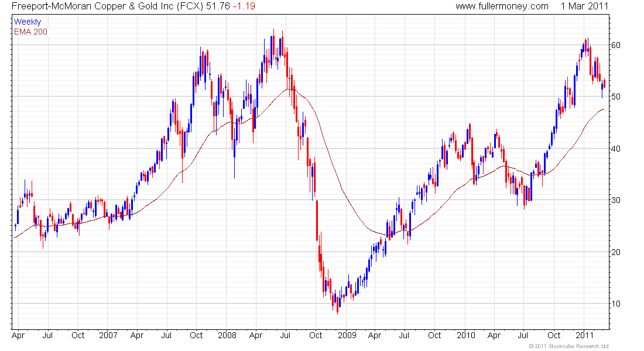Click the 30 price axis label
The image size is (644, 351).
pyautogui.click(x=616, y=200)
